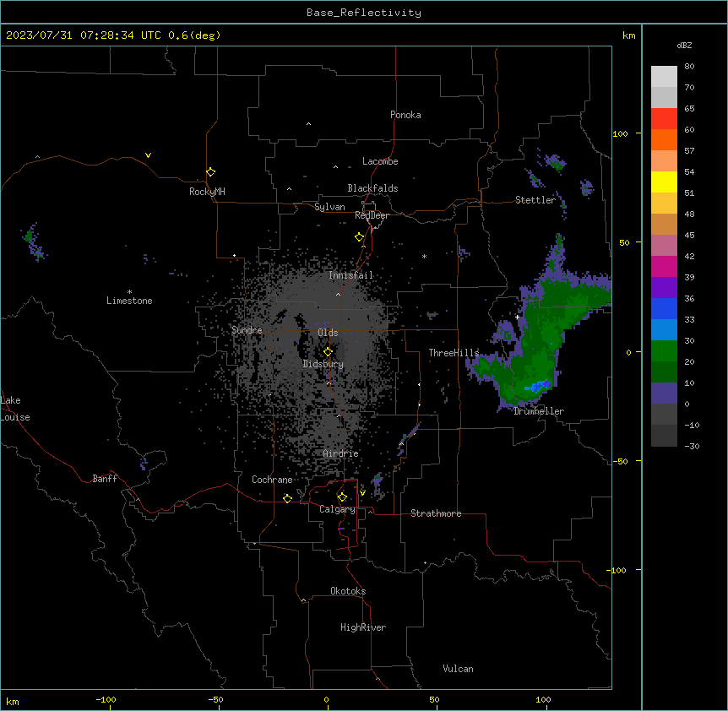Click the Ponoka city label
The height and width of the screenshot is (711, 728).
point(405,115)
